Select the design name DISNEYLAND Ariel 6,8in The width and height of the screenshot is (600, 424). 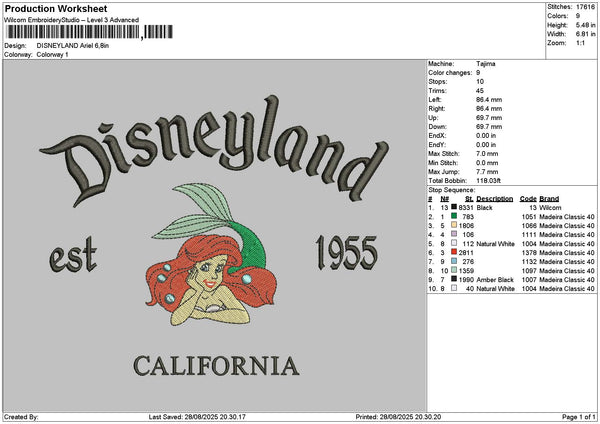click(73, 46)
